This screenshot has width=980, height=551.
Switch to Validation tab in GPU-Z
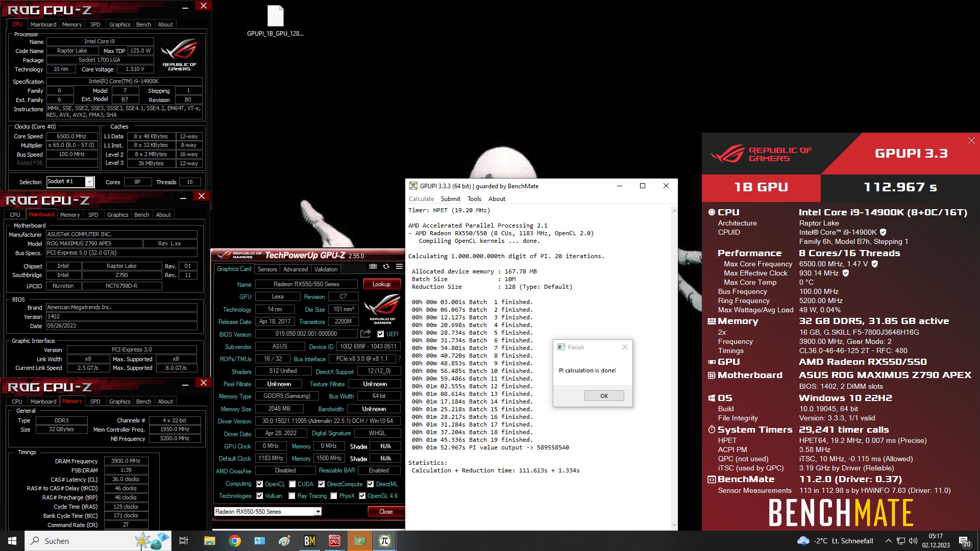click(x=326, y=269)
